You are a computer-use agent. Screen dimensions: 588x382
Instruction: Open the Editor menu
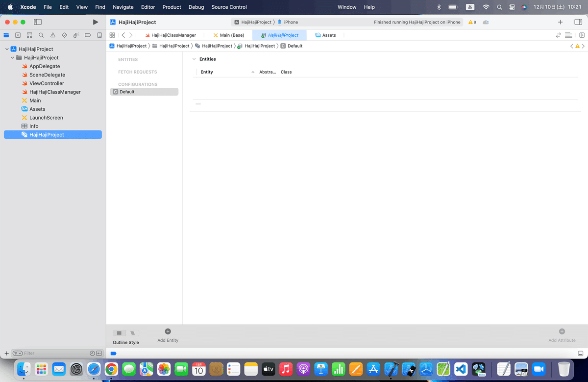tap(148, 7)
